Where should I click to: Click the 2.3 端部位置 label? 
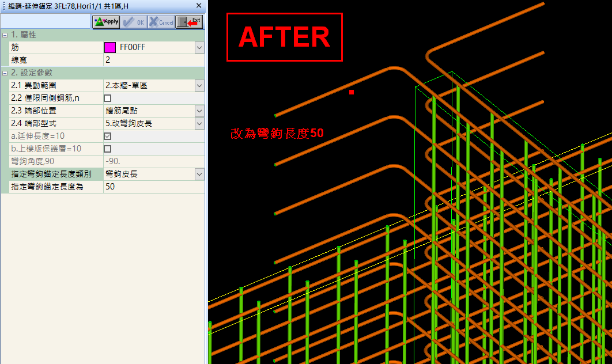click(x=33, y=111)
